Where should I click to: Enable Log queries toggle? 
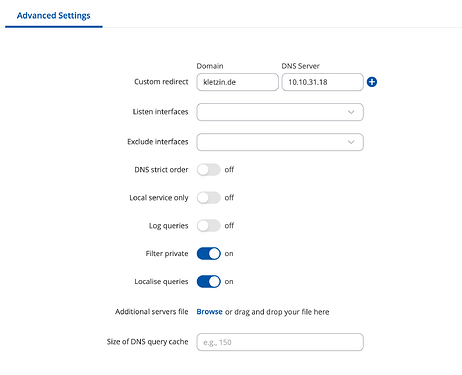pos(209,226)
